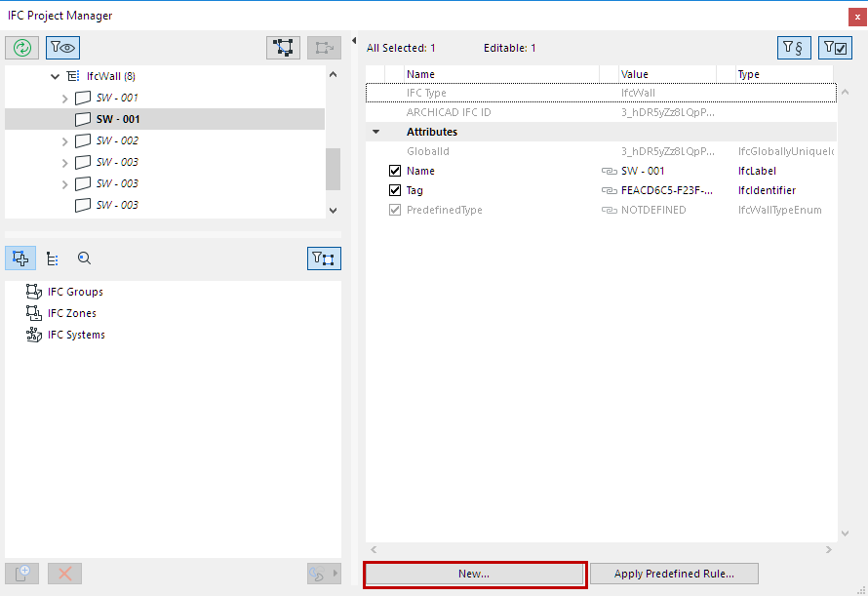Click the new assignment document icon
The height and width of the screenshot is (596, 868).
point(22,574)
